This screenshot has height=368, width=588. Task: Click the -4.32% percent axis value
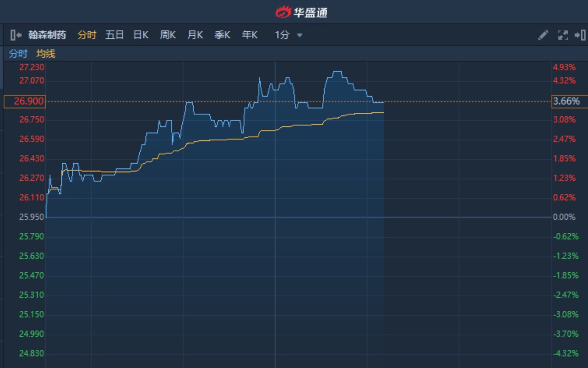566,354
